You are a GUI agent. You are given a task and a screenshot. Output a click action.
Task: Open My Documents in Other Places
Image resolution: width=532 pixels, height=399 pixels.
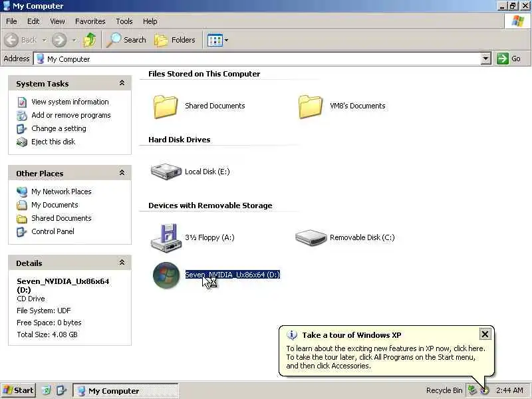point(55,205)
